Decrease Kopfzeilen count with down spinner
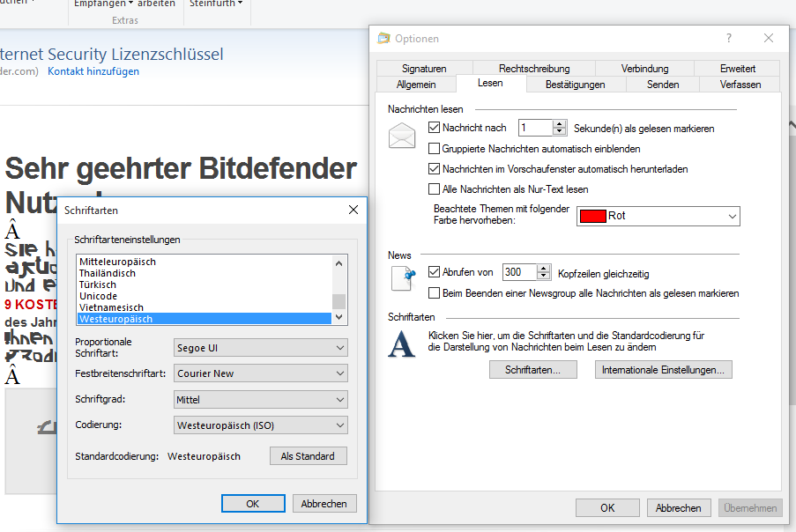 (x=544, y=276)
